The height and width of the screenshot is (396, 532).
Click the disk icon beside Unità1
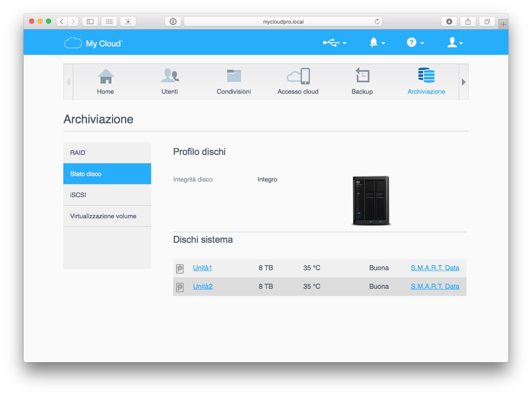point(180,269)
